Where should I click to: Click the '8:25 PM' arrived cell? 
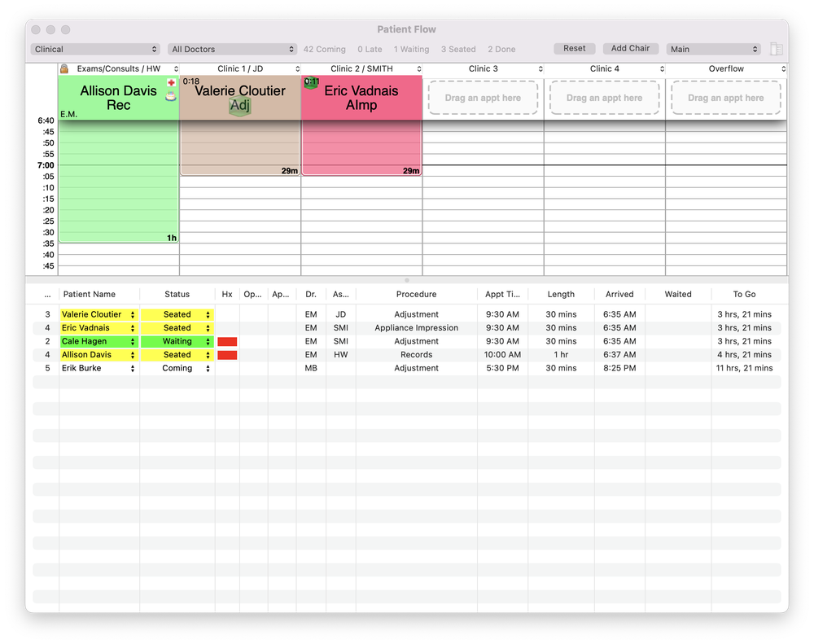(619, 368)
